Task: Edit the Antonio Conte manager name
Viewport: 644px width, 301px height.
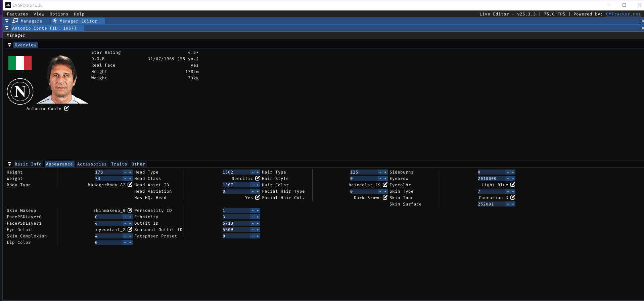Action: [x=66, y=108]
